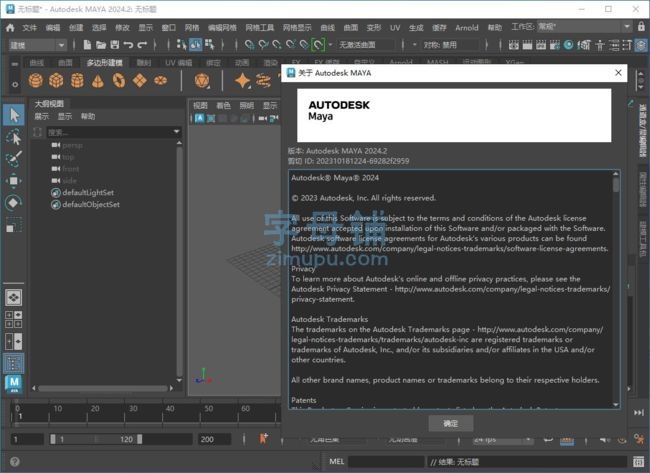Open the Arnold menu in the menu bar

pyautogui.click(x=467, y=28)
